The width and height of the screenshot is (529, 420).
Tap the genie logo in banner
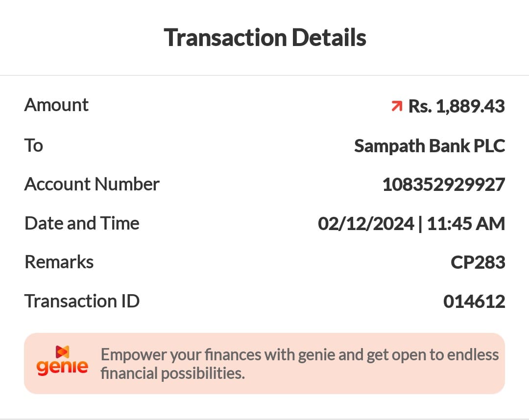62,361
